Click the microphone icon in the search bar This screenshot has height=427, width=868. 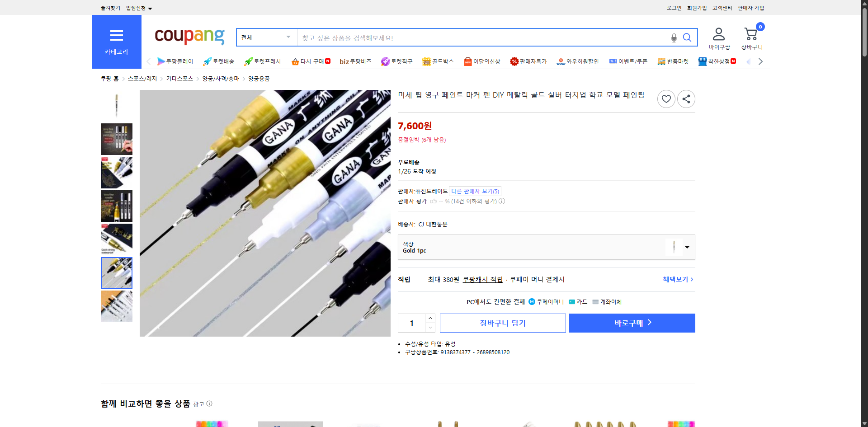(674, 38)
